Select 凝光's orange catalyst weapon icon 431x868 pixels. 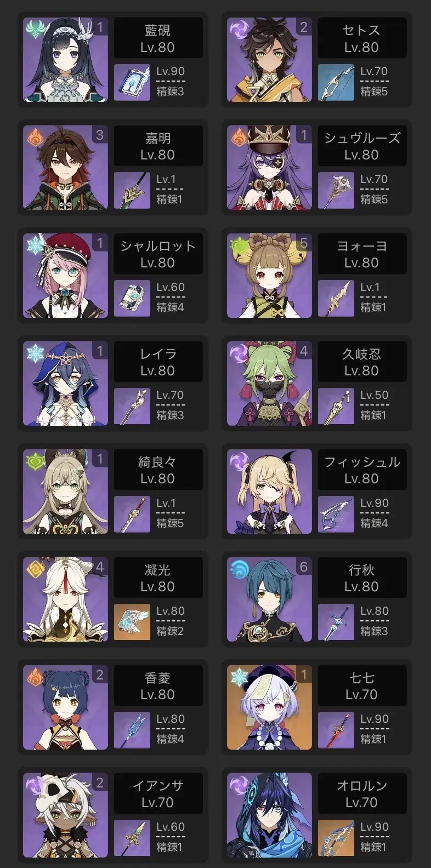click(x=132, y=622)
